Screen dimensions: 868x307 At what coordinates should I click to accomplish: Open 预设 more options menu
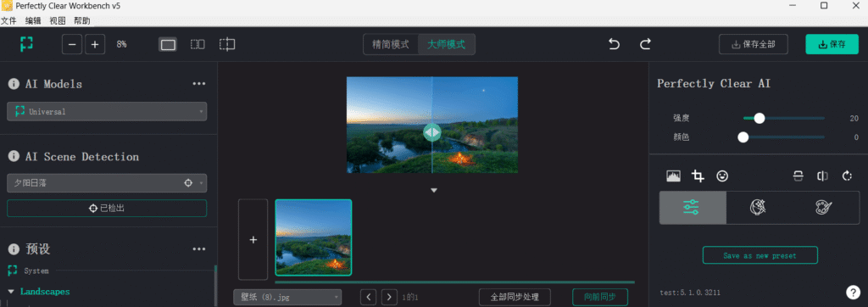point(198,248)
